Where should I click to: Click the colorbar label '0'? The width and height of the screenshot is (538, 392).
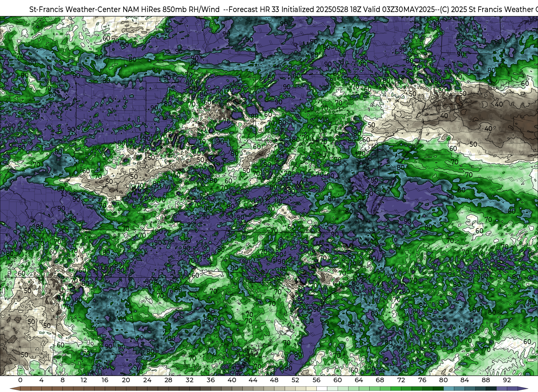point(20,380)
